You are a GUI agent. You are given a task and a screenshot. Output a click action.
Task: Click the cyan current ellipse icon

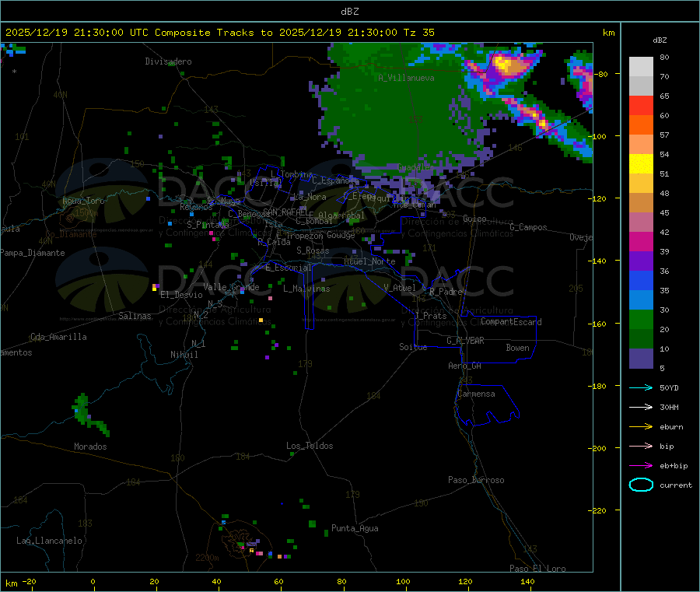tap(641, 485)
